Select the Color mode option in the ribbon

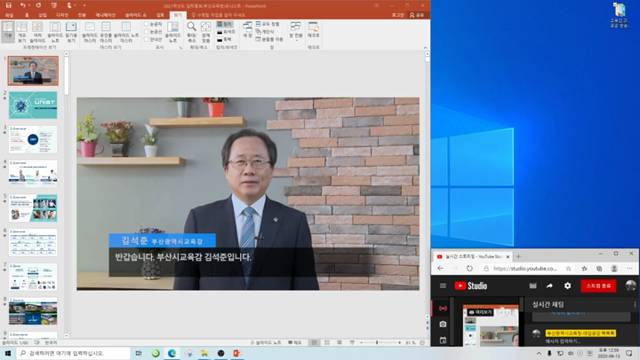point(224,24)
